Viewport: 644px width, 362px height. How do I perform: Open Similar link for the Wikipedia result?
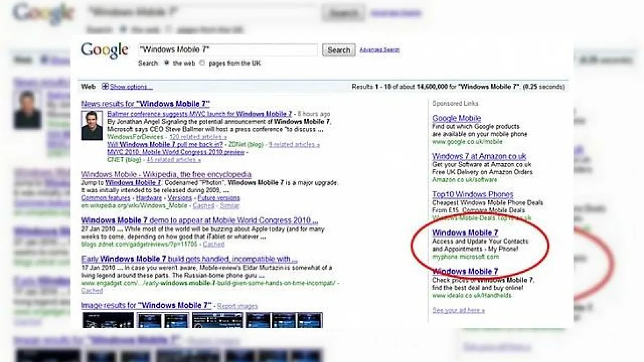coord(229,206)
